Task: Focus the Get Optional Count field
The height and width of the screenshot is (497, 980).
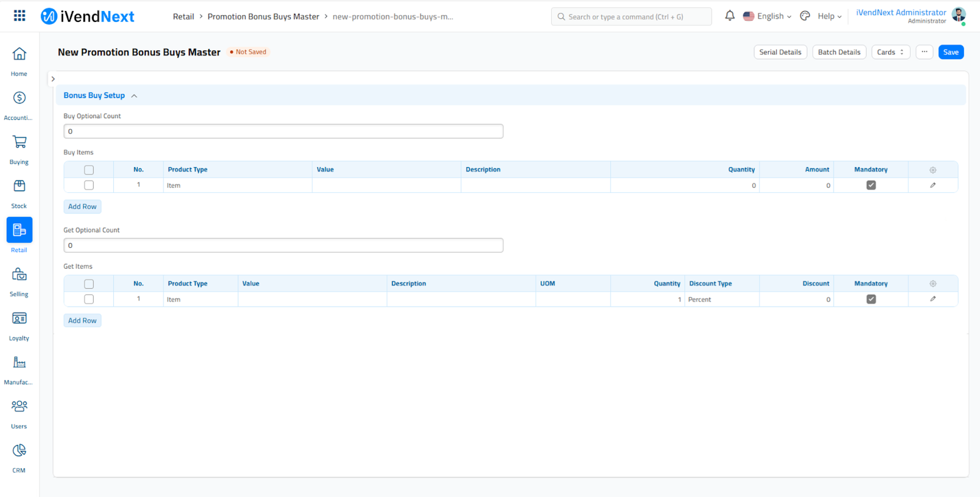Action: (x=283, y=245)
